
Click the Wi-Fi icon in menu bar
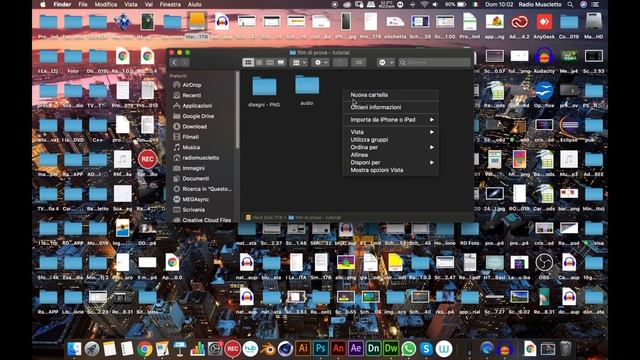(x=424, y=4)
